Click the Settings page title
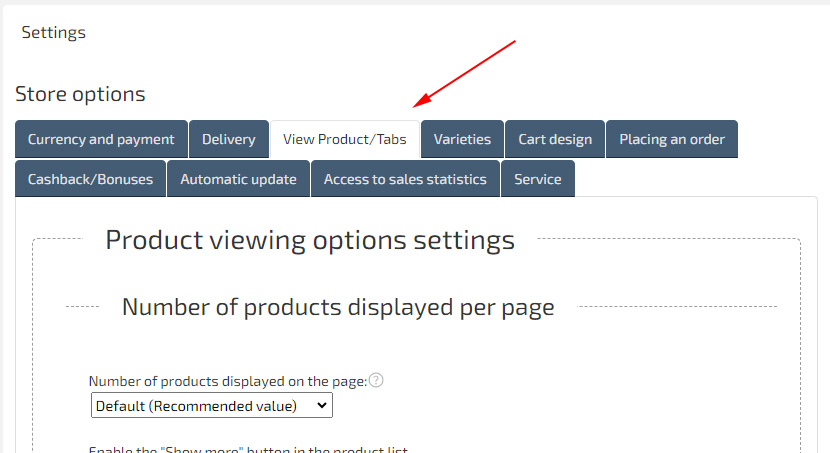This screenshot has width=830, height=453. pyautogui.click(x=54, y=32)
